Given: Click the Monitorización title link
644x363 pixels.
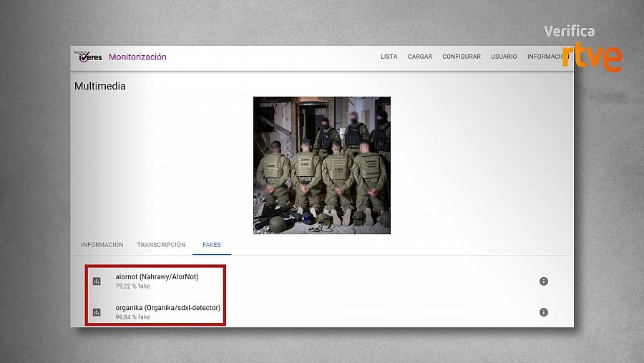Looking at the screenshot, I should point(137,57).
